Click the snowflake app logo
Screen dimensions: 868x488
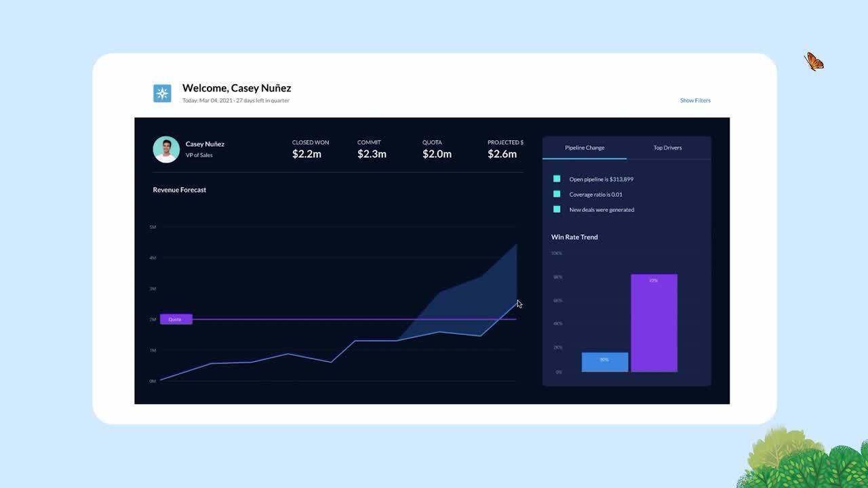click(x=162, y=93)
